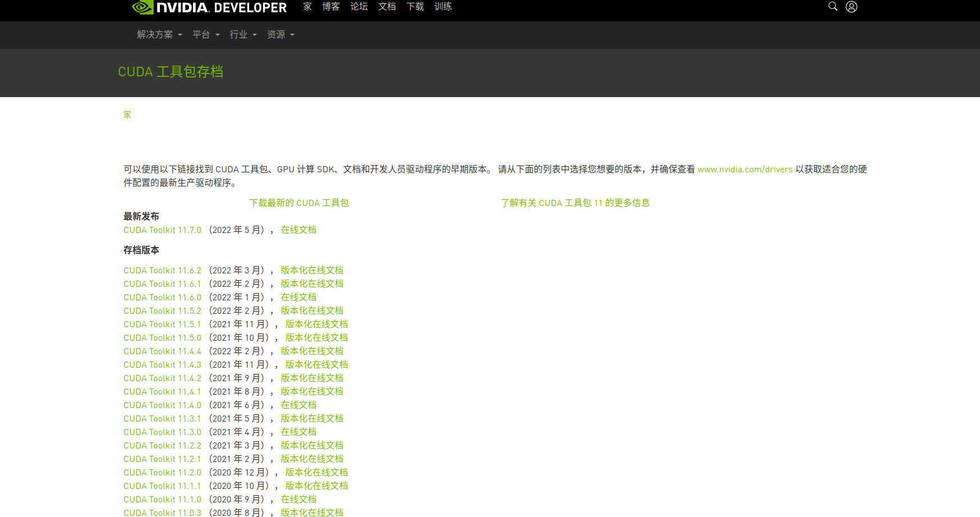980x517 pixels.
Task: Click the 家 breadcrumb link
Action: [127, 115]
